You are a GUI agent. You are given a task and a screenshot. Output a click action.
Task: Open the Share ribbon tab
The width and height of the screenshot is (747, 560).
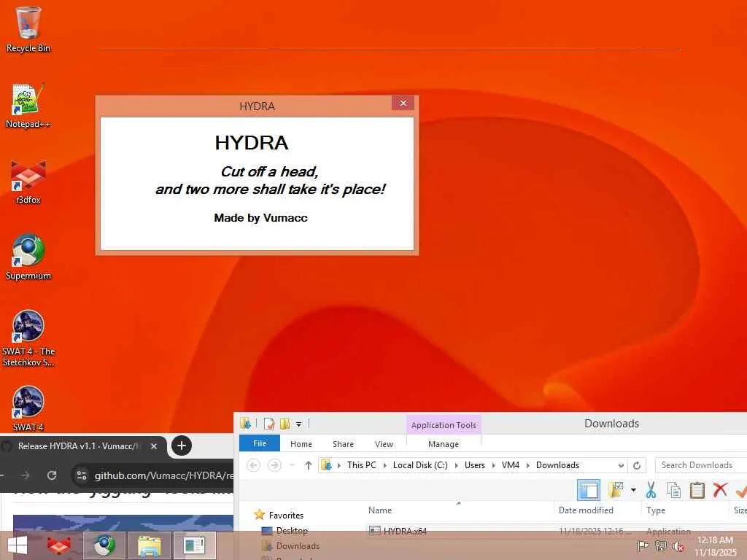[x=343, y=444]
